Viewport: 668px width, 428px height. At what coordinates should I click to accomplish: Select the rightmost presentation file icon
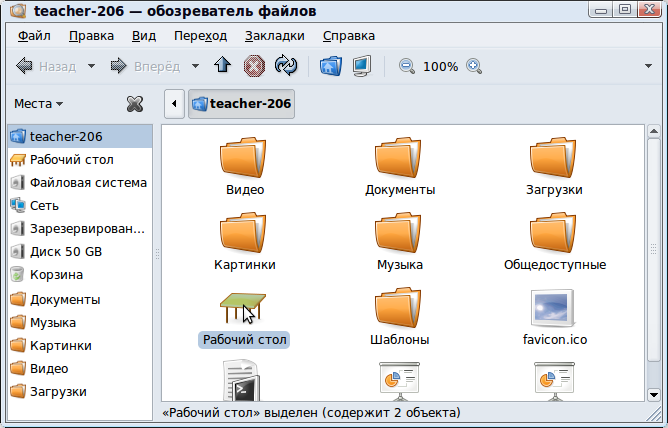click(x=554, y=381)
